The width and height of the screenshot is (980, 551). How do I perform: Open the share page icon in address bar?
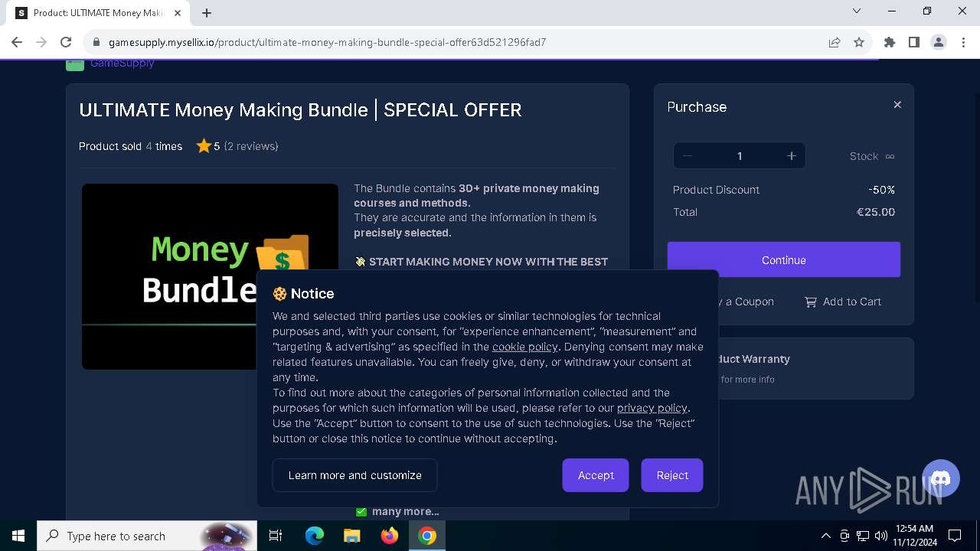[835, 42]
